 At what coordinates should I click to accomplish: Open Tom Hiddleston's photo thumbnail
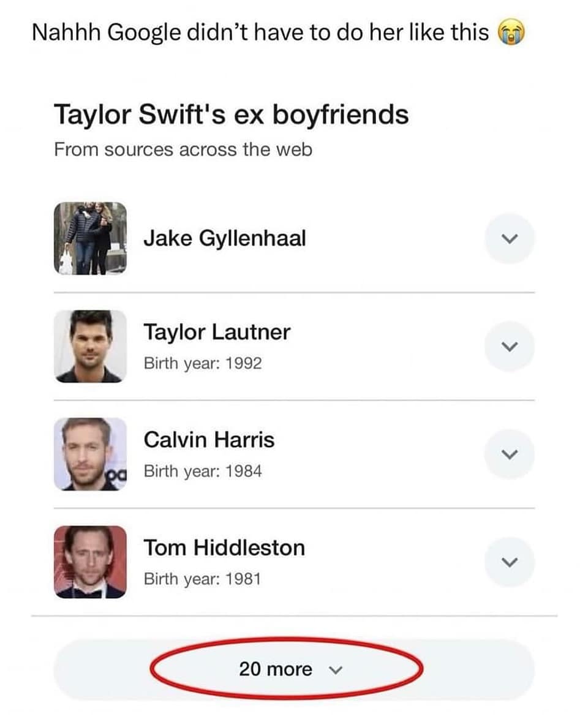tap(90, 562)
